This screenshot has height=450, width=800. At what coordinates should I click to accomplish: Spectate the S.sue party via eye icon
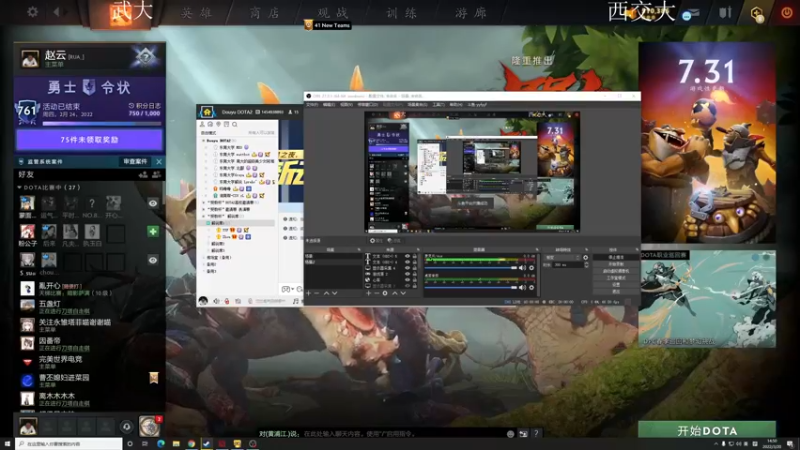tap(153, 260)
